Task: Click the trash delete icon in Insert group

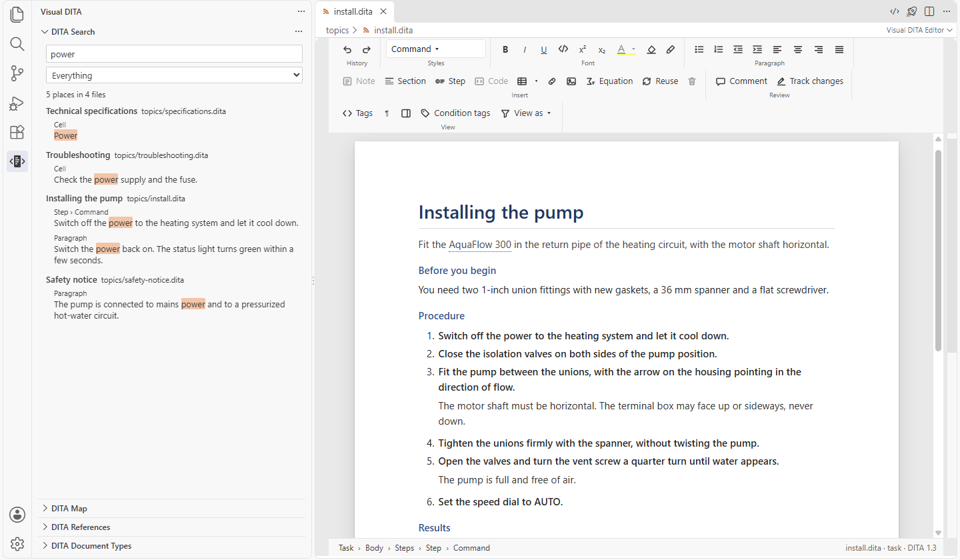Action: (692, 81)
